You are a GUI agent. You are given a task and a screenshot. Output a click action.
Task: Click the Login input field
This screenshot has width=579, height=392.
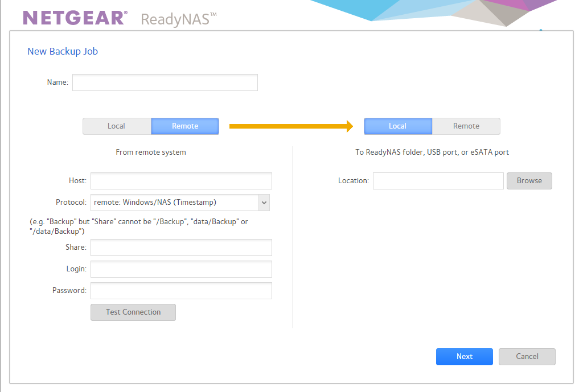point(181,269)
